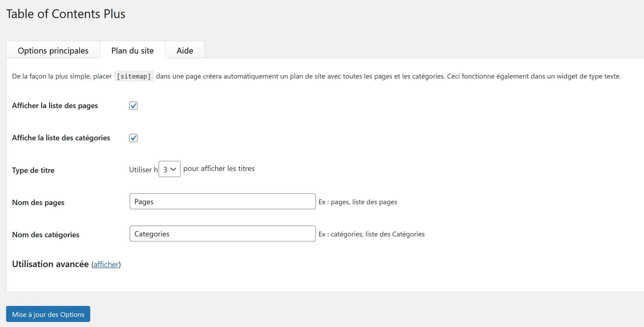
Task: Toggle Affiche la liste des catégories checkbox
Action: pyautogui.click(x=133, y=138)
